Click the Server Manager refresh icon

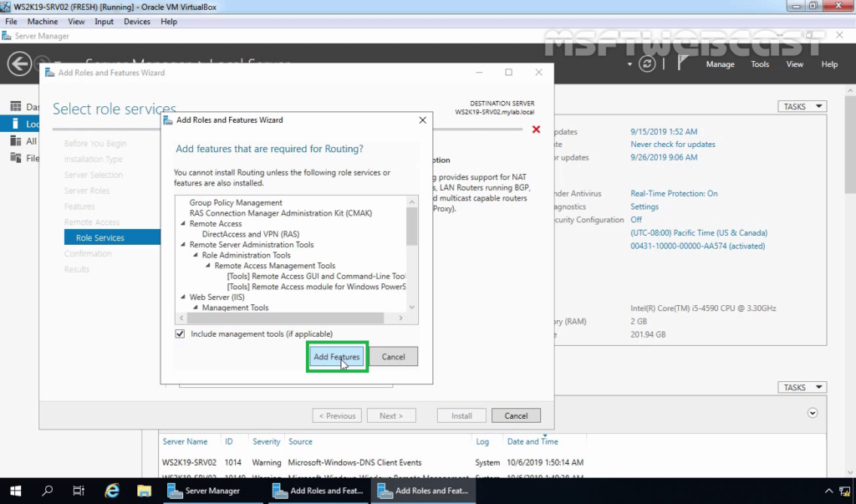[x=647, y=64]
